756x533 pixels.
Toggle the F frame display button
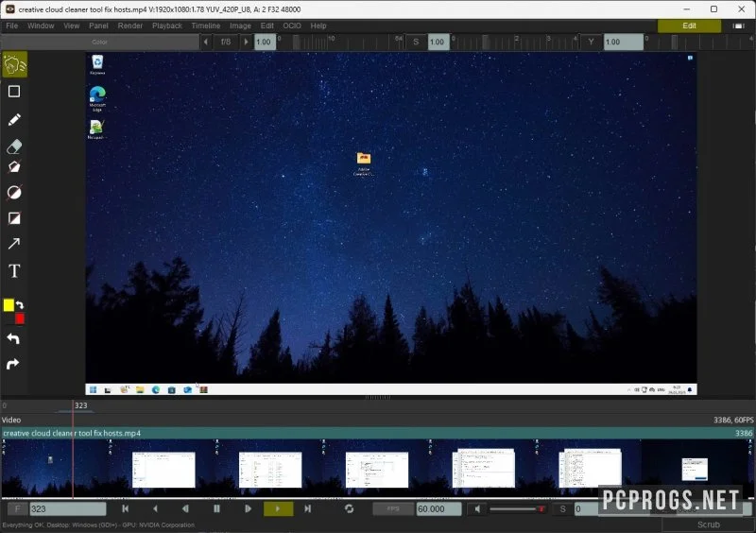click(17, 508)
